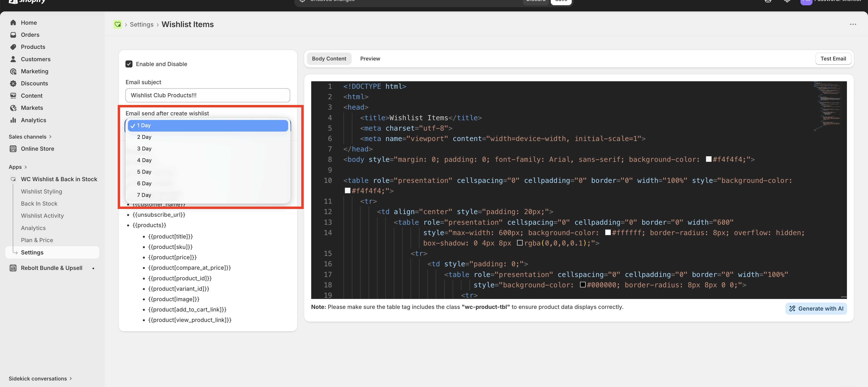Pick 6 Day in the dropdown list
Viewport: 868px width, 387px height.
tap(208, 183)
